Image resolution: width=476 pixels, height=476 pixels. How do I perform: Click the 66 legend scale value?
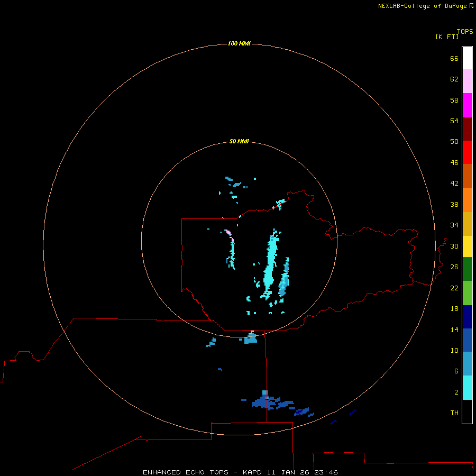coord(454,58)
